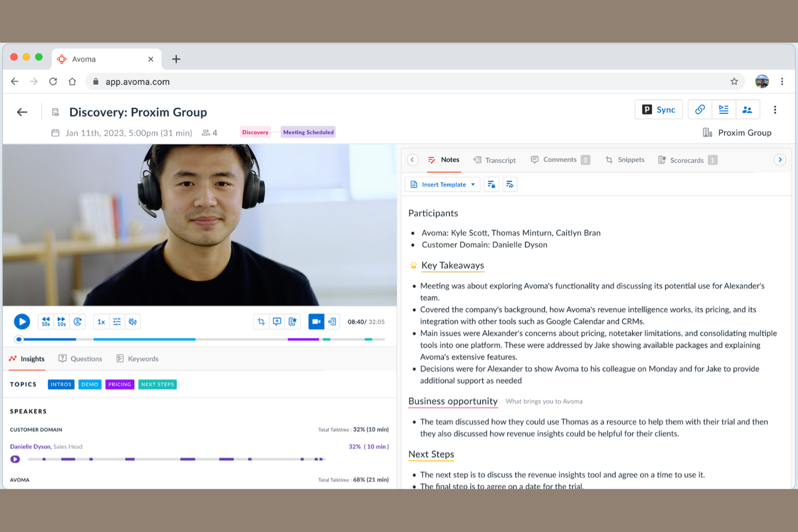Skip back 10 seconds in playback
The image size is (798, 532).
click(45, 321)
